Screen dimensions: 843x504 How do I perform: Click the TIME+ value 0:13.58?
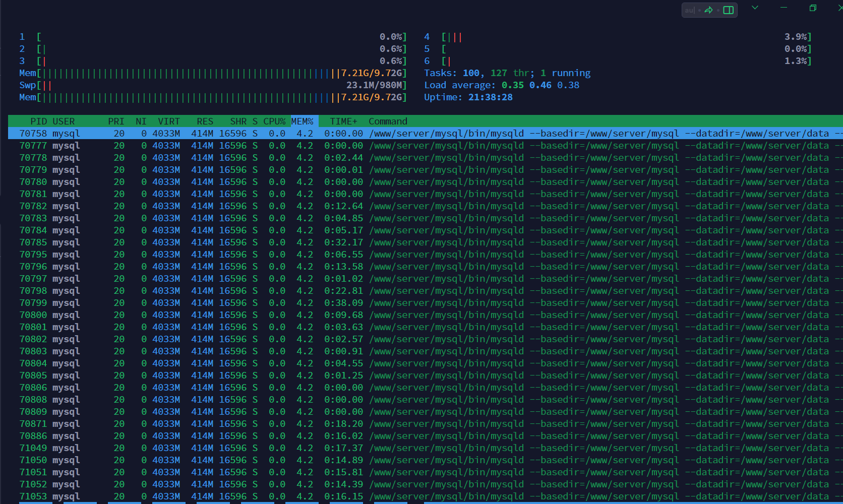343,267
